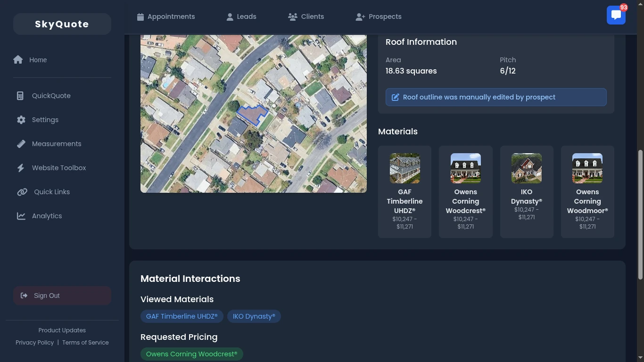Click the Owens Corning Woodcrest requested-pricing tag
Viewport: 644px width, 362px height.
[192, 354]
